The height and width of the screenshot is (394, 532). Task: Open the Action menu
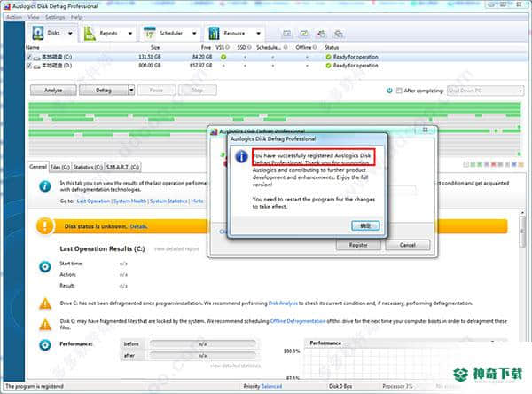(14, 17)
